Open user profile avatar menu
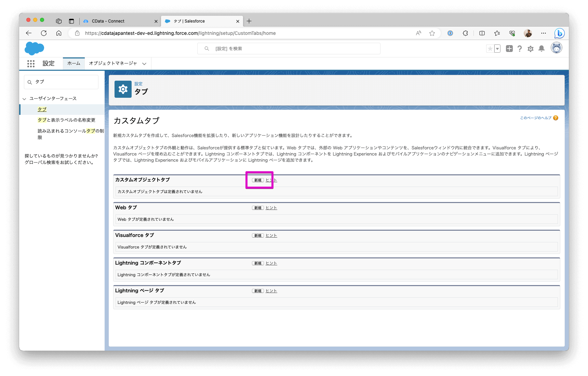 click(x=557, y=48)
